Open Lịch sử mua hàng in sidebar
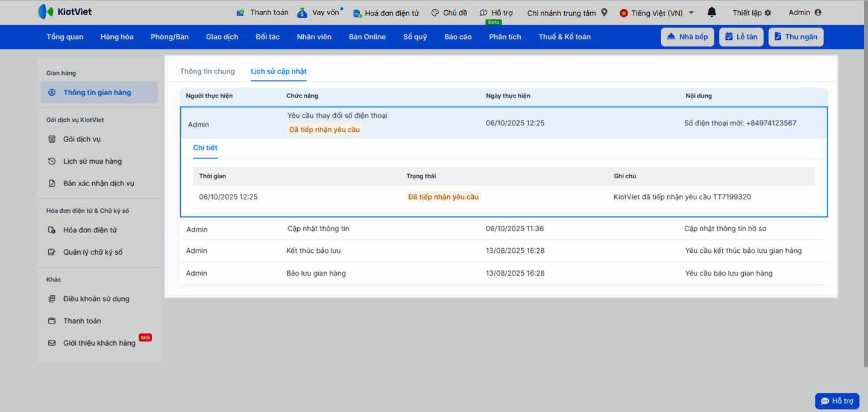Image resolution: width=868 pixels, height=412 pixels. [92, 161]
